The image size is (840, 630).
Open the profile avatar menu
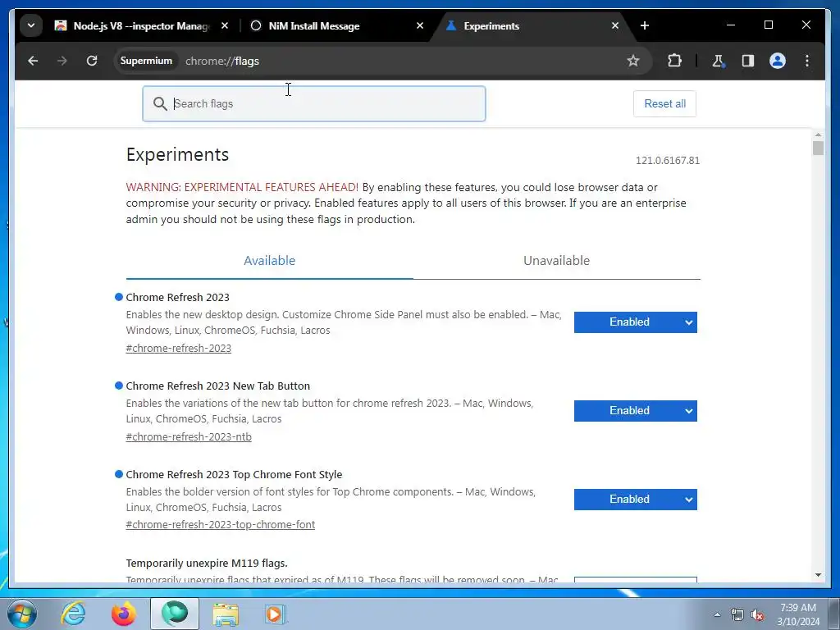(x=778, y=61)
